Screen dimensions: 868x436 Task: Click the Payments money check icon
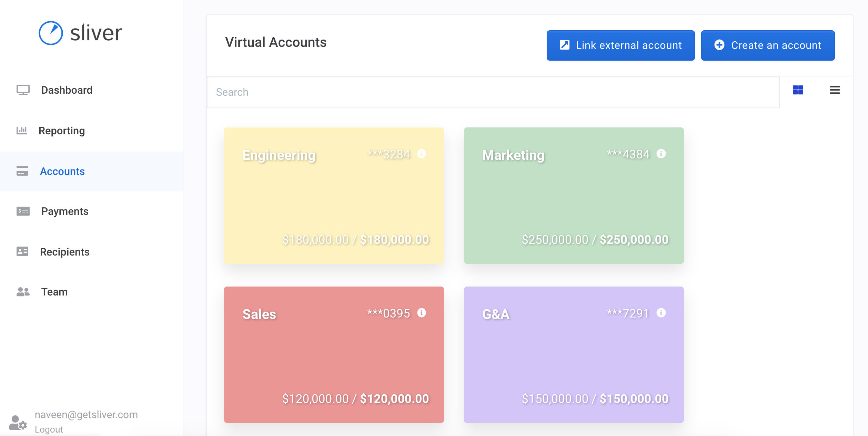click(x=23, y=211)
